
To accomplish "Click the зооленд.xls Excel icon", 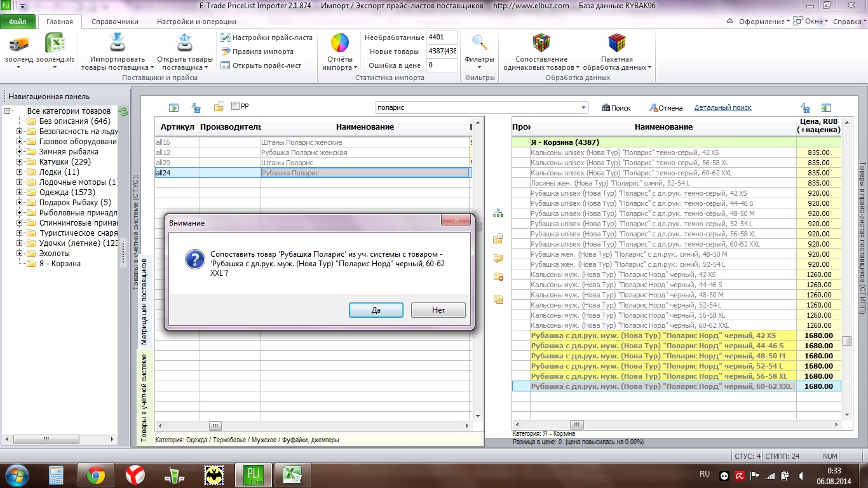I will [x=55, y=43].
